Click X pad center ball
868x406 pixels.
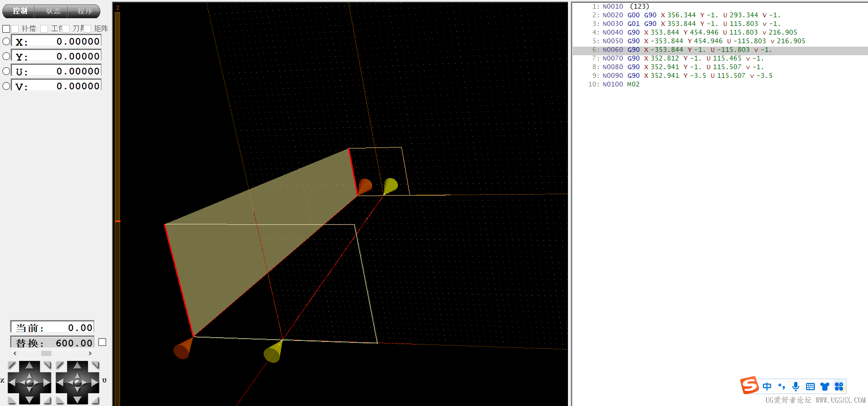[29, 383]
